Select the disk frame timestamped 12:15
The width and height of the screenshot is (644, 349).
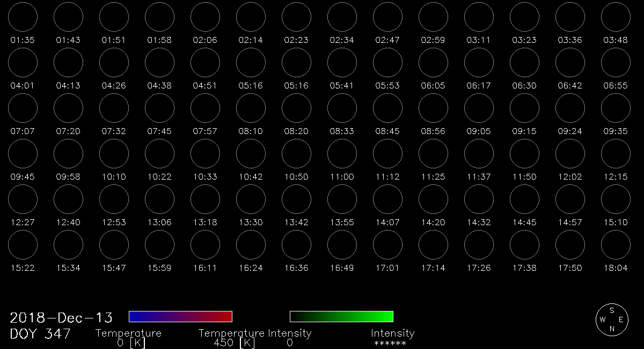616,154
